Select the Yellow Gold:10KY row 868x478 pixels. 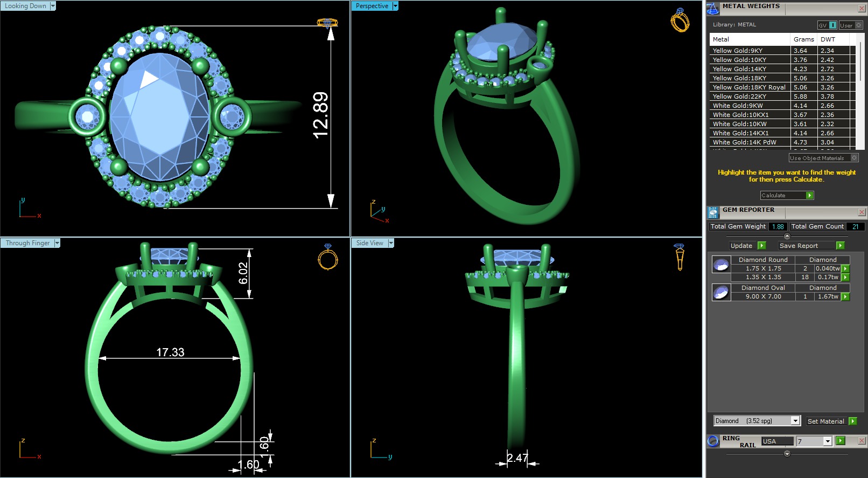click(x=782, y=60)
